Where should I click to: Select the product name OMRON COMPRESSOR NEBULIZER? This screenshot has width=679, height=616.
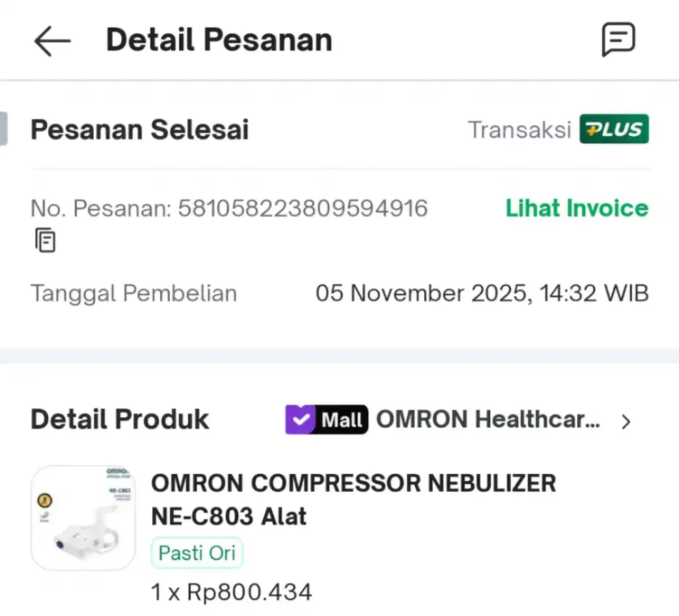coord(352,483)
